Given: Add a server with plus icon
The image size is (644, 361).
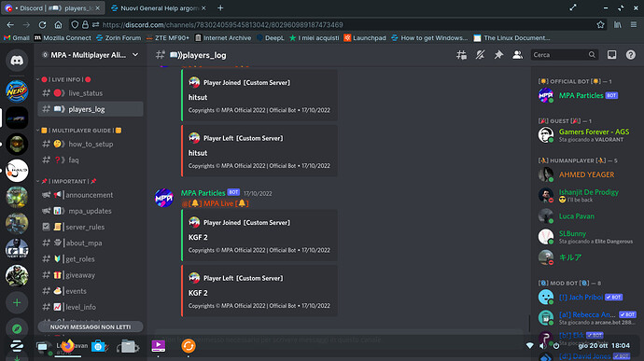Looking at the screenshot, I should [x=17, y=302].
